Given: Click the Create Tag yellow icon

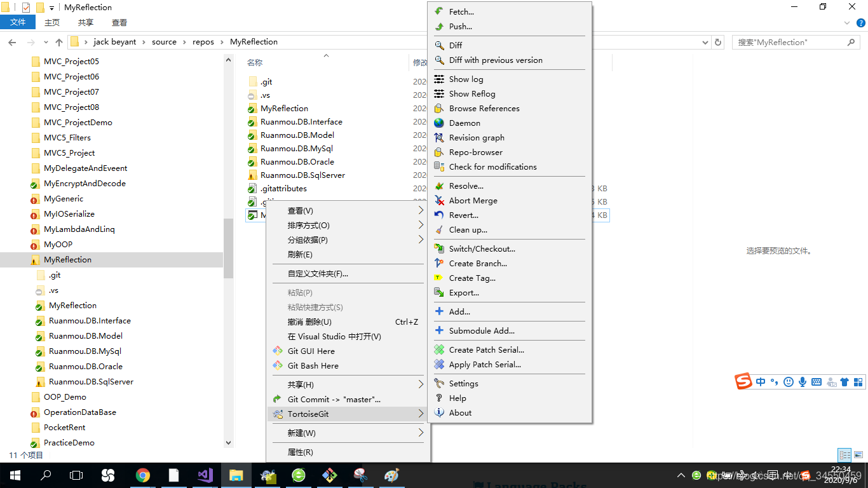Looking at the screenshot, I should [x=439, y=278].
